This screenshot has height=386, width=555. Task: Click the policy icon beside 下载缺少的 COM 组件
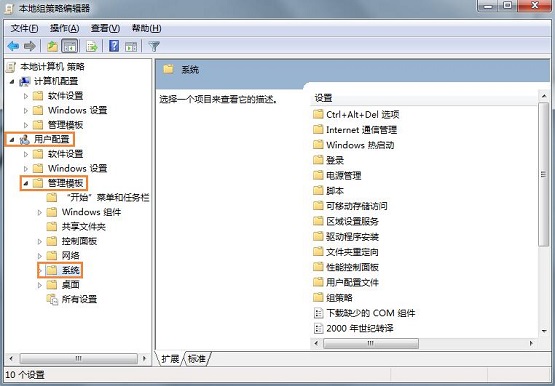(319, 313)
